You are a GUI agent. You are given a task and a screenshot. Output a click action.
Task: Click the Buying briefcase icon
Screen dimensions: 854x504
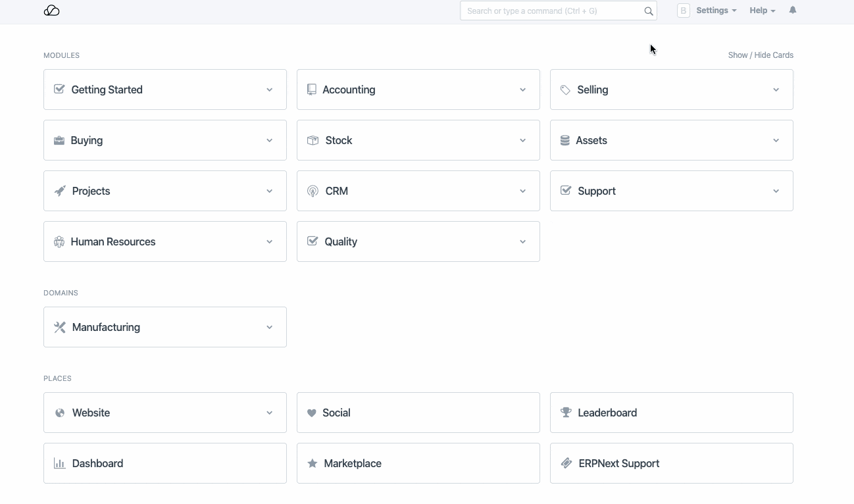click(59, 141)
